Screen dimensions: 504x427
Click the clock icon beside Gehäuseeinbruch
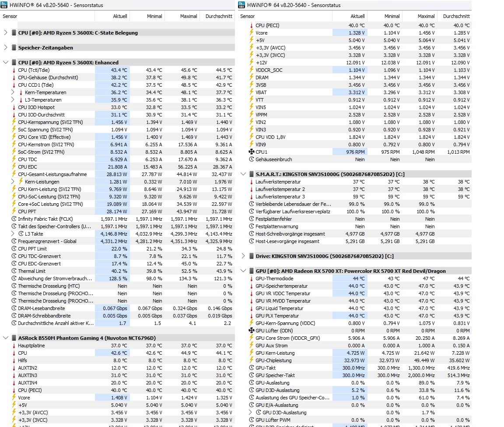(252, 159)
